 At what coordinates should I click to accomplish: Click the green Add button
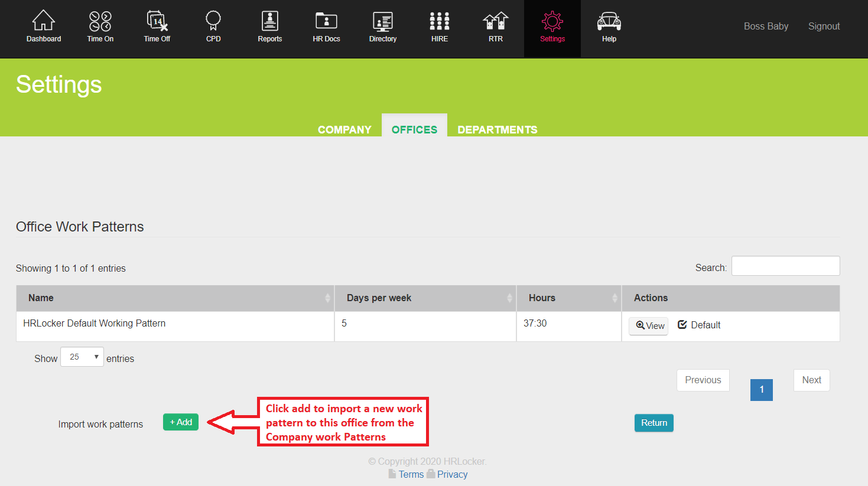pos(181,422)
